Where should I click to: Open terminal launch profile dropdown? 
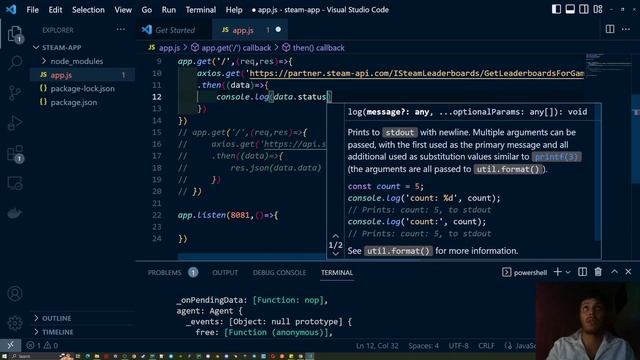pos(568,272)
